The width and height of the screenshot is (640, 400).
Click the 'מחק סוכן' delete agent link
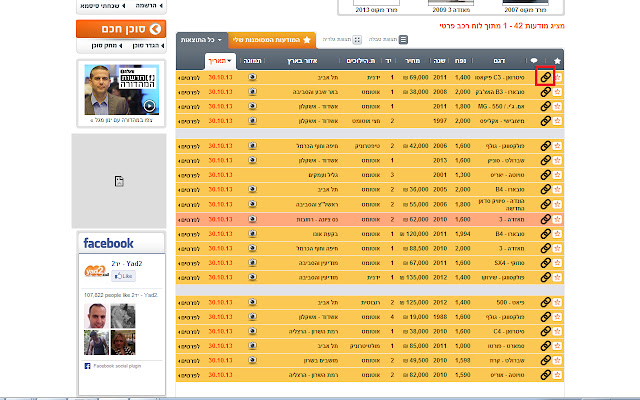tap(107, 46)
